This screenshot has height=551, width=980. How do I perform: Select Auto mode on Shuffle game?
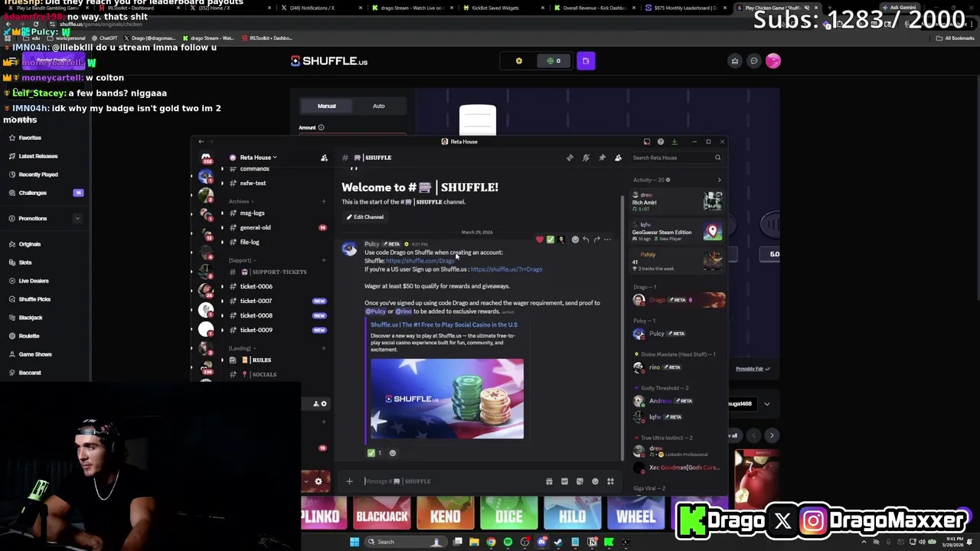pos(379,106)
